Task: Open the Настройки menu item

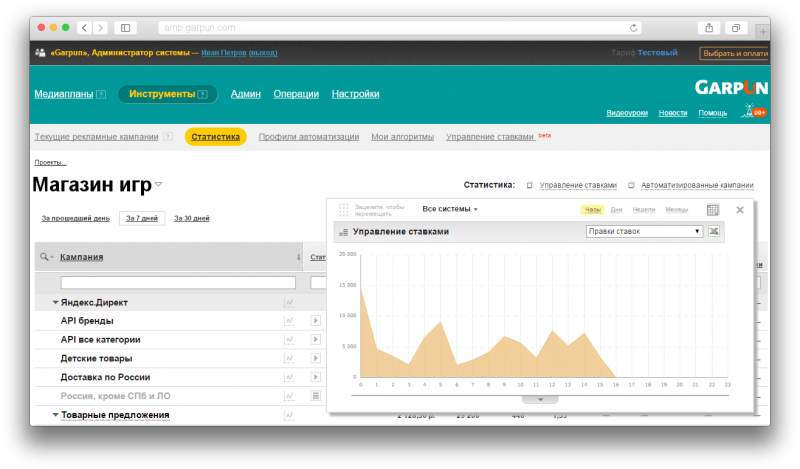Action: [x=355, y=94]
